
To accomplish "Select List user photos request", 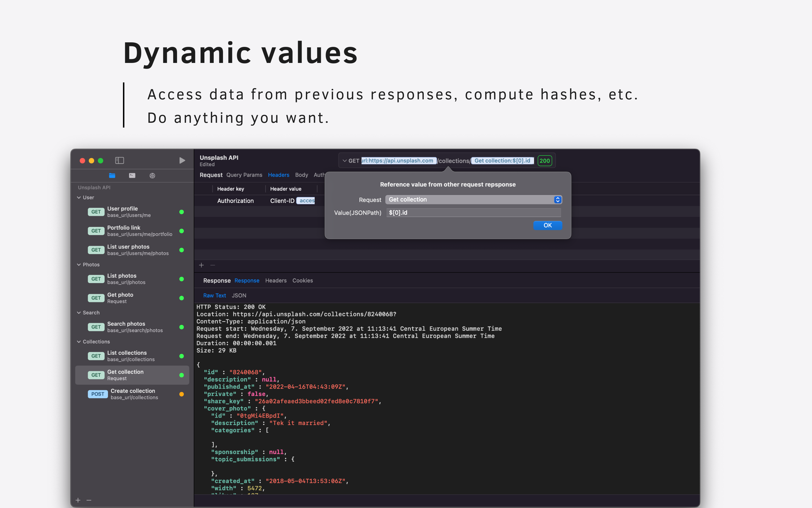I will click(x=132, y=250).
